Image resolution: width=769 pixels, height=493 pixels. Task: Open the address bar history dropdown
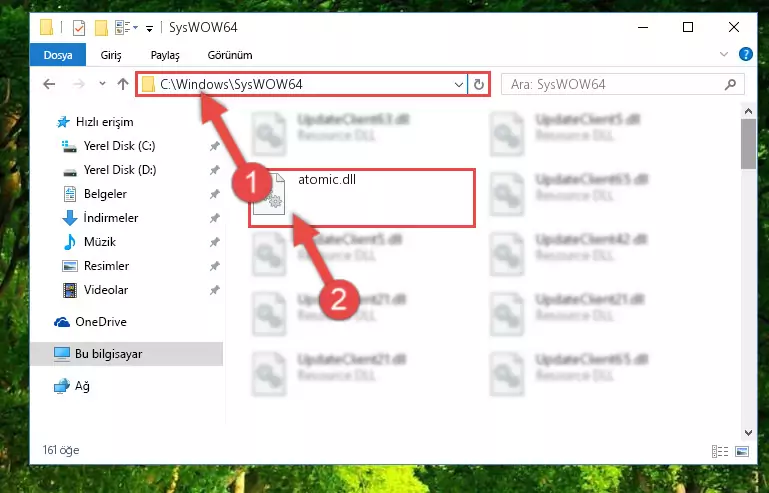click(459, 84)
